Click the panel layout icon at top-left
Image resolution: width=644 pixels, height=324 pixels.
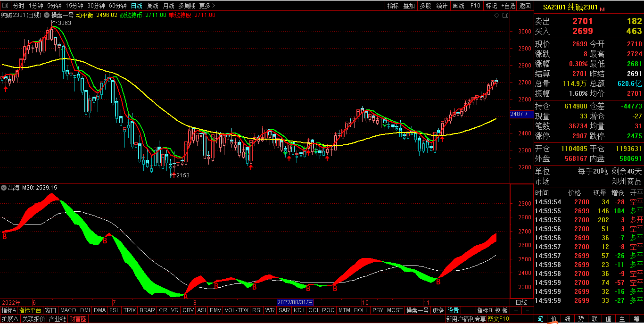pyautogui.click(x=5, y=6)
